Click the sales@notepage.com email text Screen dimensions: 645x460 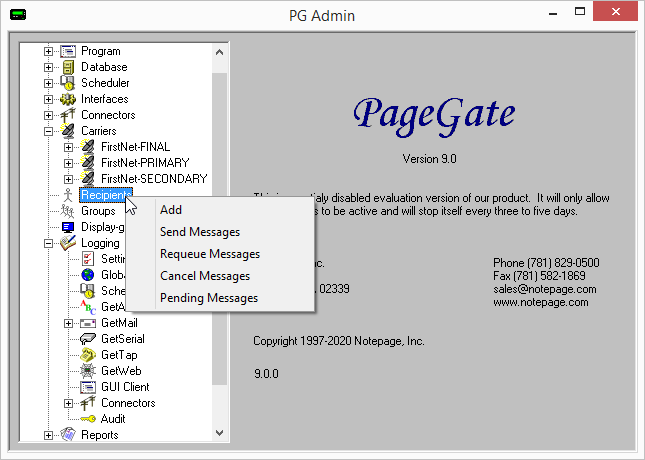545,289
